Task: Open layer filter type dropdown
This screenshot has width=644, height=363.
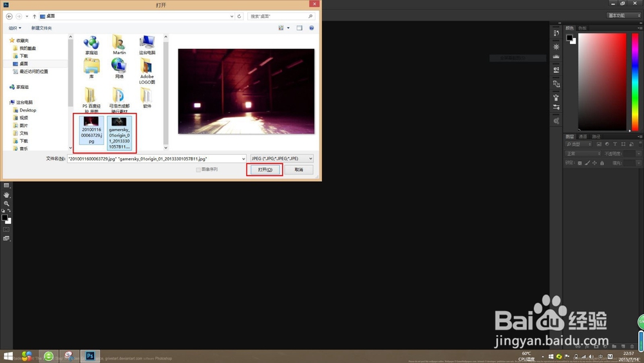Action: pyautogui.click(x=579, y=144)
